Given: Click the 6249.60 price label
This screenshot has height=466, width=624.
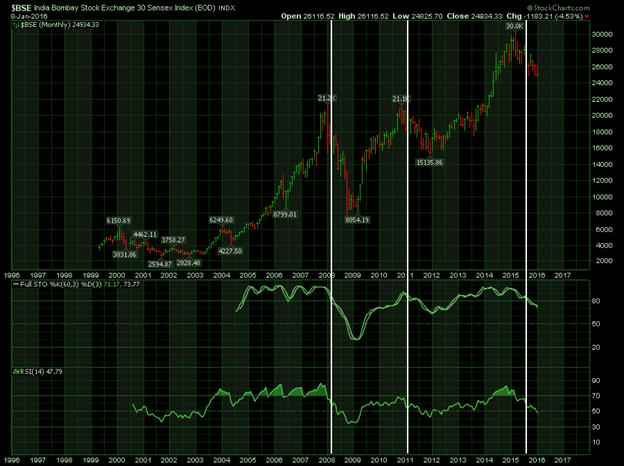Looking at the screenshot, I should click(221, 220).
